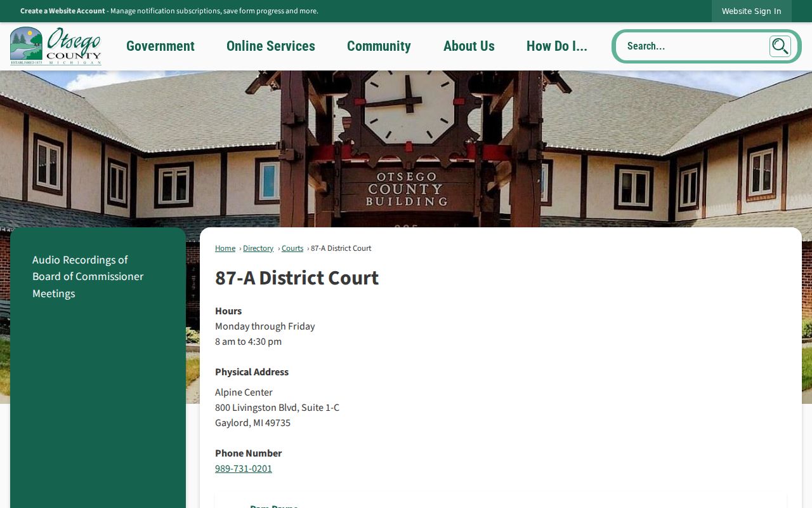This screenshot has width=812, height=508.
Task: Click the Website Sign In button
Action: pos(751,11)
